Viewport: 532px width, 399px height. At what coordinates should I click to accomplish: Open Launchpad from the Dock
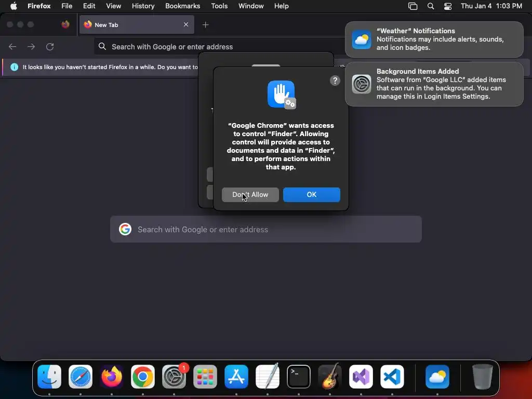(205, 377)
